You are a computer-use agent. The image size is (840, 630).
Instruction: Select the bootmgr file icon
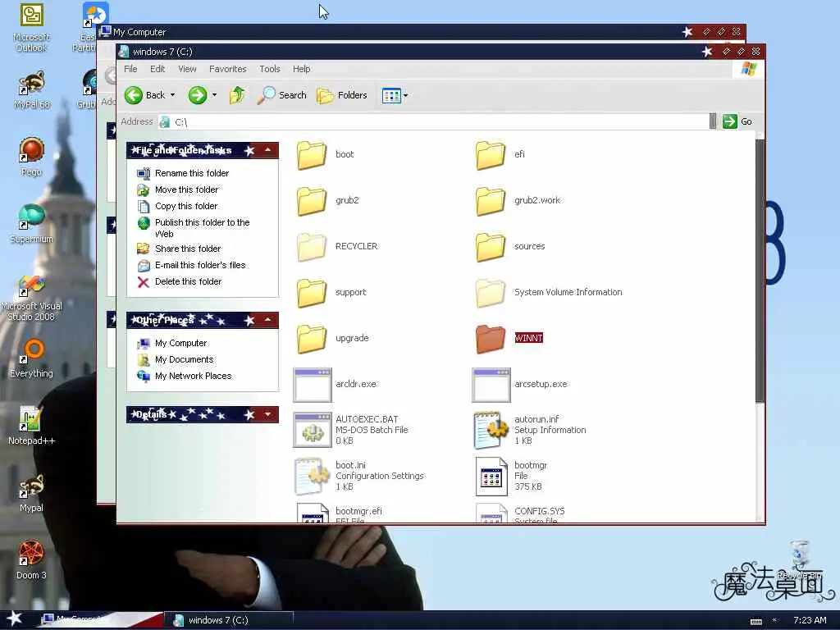coord(491,477)
